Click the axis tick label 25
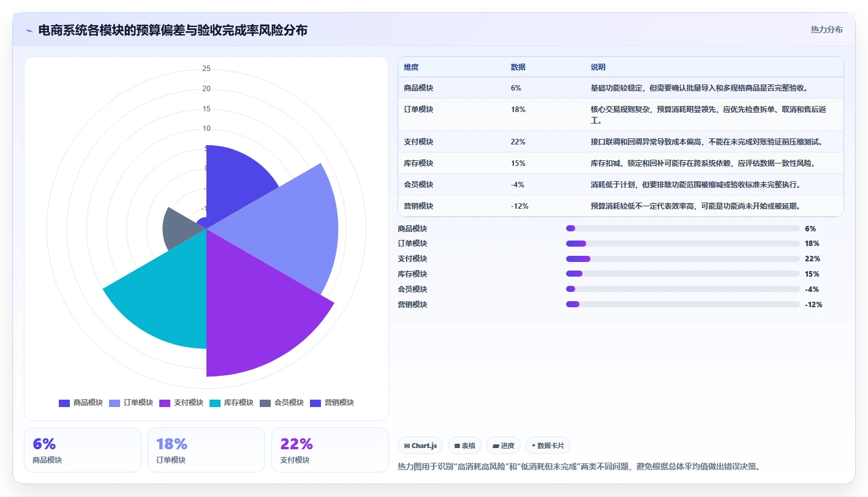Viewport: 868px width, 497px height. click(x=206, y=69)
